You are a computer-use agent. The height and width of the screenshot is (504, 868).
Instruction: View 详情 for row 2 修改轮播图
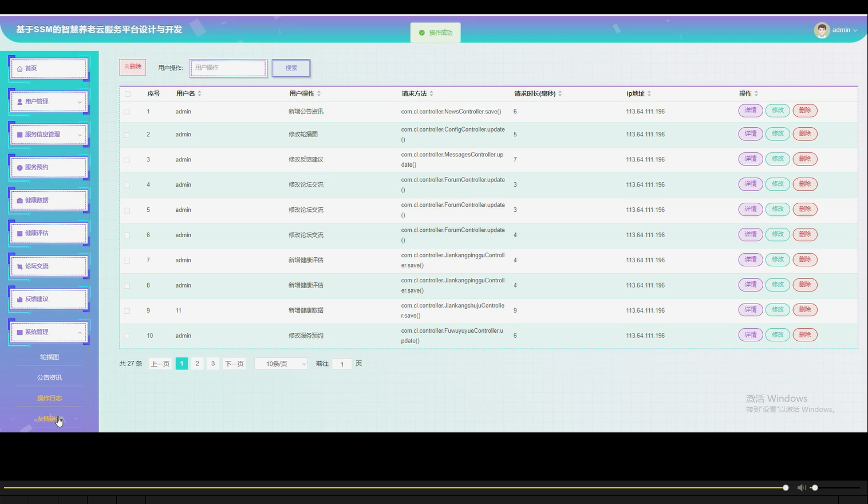coord(750,133)
